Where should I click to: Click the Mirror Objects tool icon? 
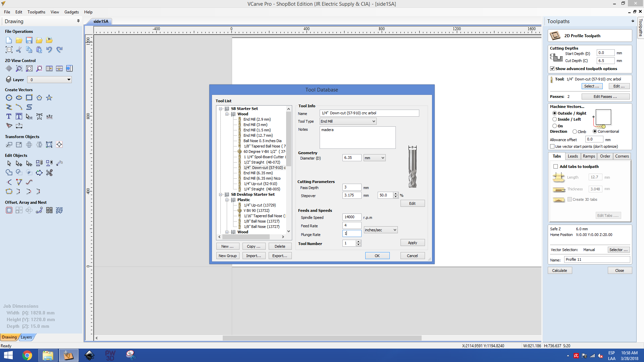(39, 144)
